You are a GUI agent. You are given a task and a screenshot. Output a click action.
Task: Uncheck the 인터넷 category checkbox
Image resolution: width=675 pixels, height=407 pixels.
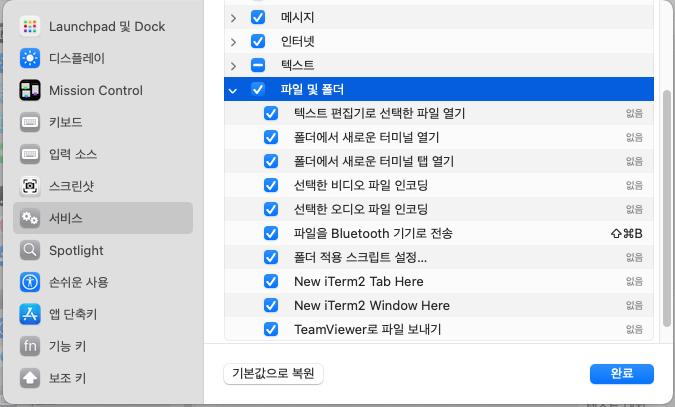click(x=258, y=41)
